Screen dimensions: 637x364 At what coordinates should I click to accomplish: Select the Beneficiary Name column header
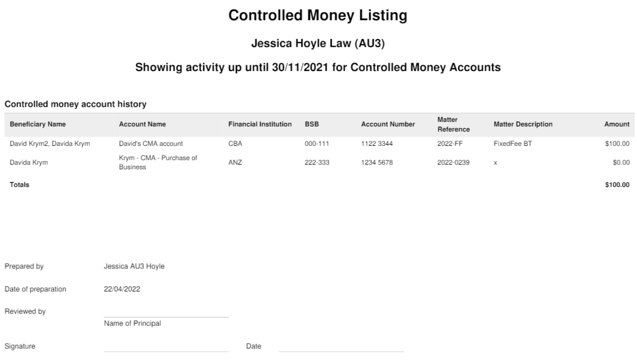38,124
